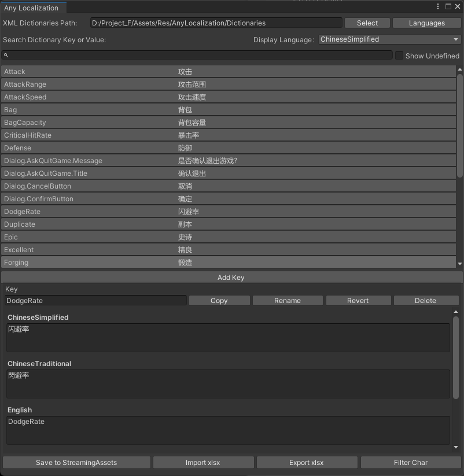Open the Languages settings button
This screenshot has width=464, height=476.
click(x=427, y=23)
